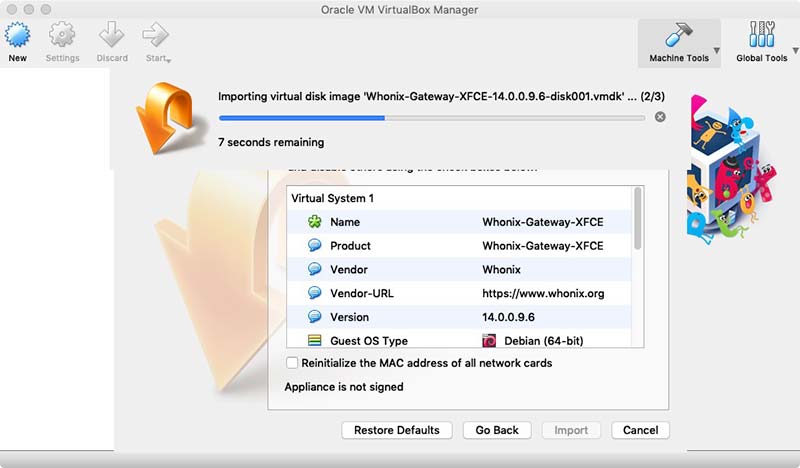Select the Global Tools icon

tap(760, 37)
